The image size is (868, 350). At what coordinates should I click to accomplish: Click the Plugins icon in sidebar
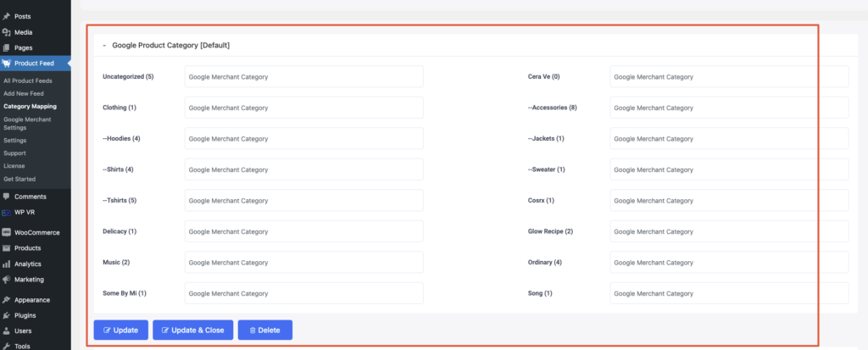pyautogui.click(x=7, y=315)
